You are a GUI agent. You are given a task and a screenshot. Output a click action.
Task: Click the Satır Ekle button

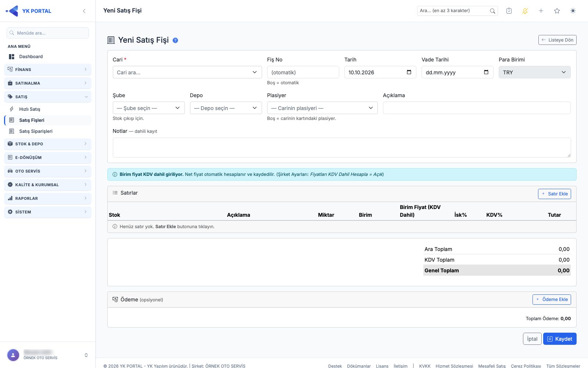[554, 194]
